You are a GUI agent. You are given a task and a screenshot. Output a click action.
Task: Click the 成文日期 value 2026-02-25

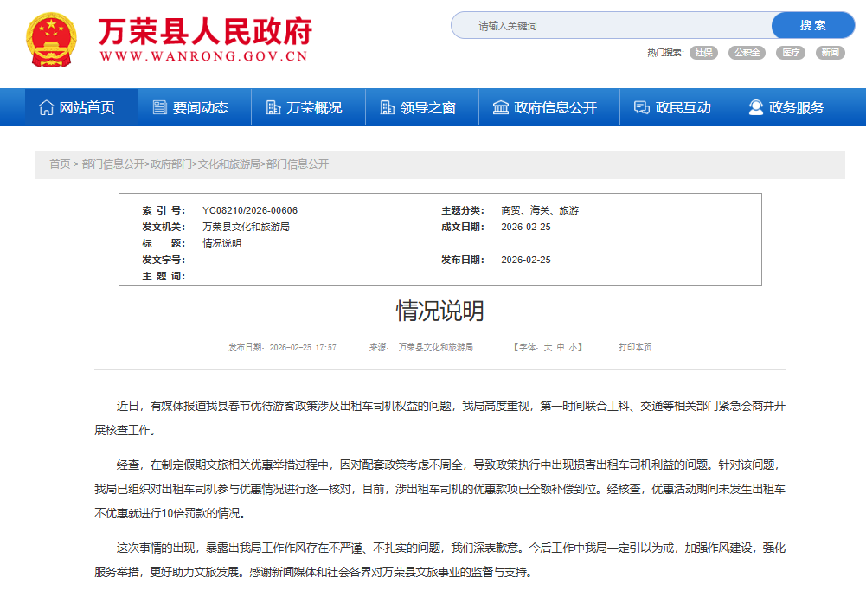pyautogui.click(x=526, y=227)
